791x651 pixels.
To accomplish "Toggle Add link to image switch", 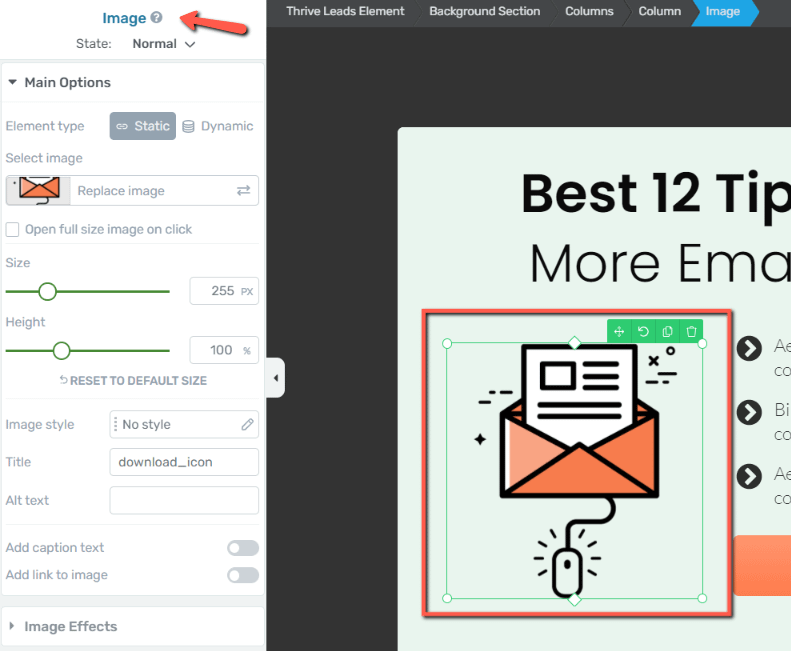I will [243, 575].
